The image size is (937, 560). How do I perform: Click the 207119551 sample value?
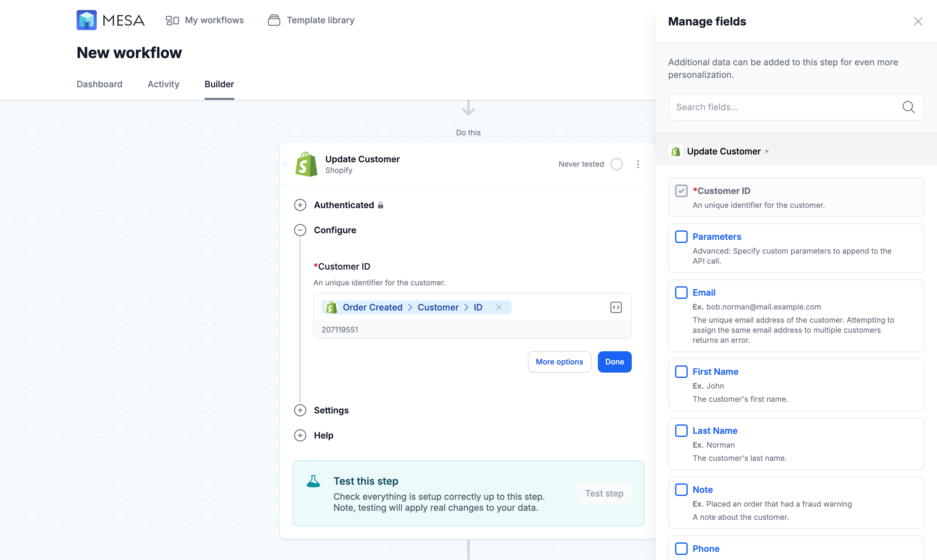[x=340, y=330]
